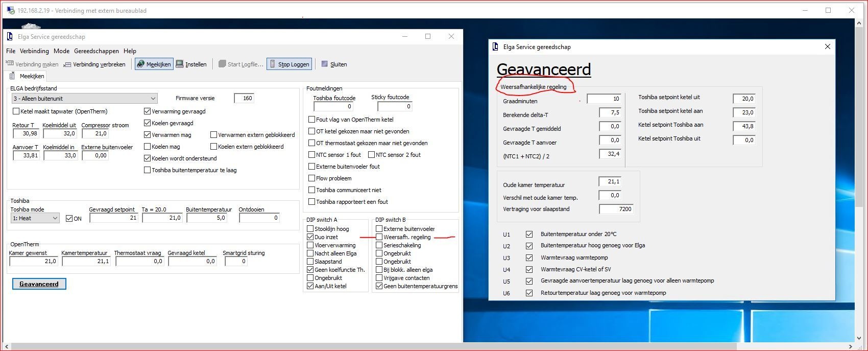Image resolution: width=868 pixels, height=351 pixels.
Task: Click the Toshiba foutcode field
Action: click(x=333, y=107)
